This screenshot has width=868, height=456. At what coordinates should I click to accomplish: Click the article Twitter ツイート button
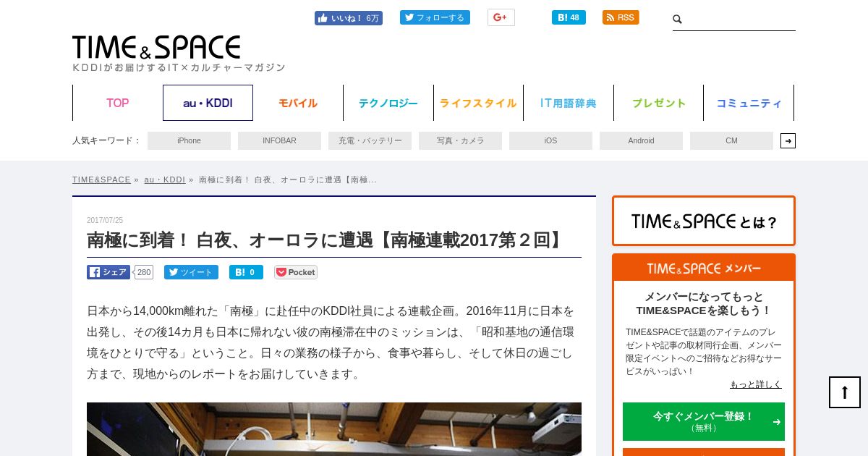click(191, 272)
